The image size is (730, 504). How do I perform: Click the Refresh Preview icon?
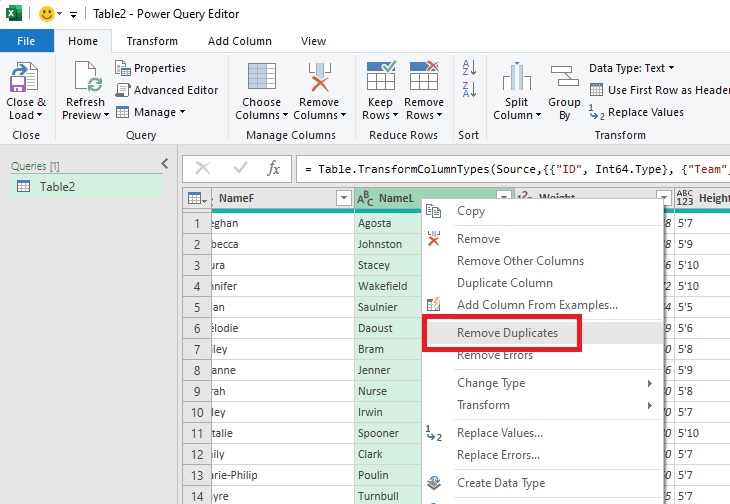tap(88, 77)
